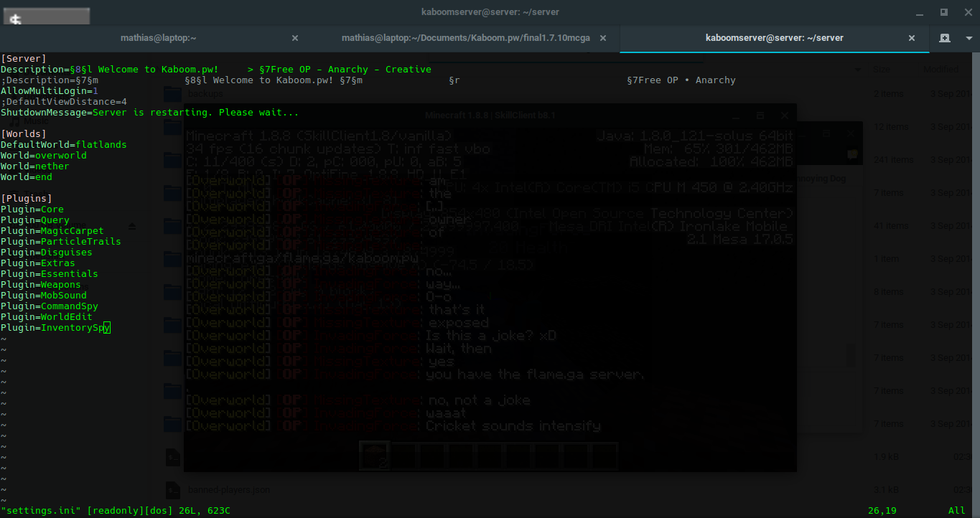Click the Plugin=Essentials line
The image size is (980, 518).
point(50,274)
